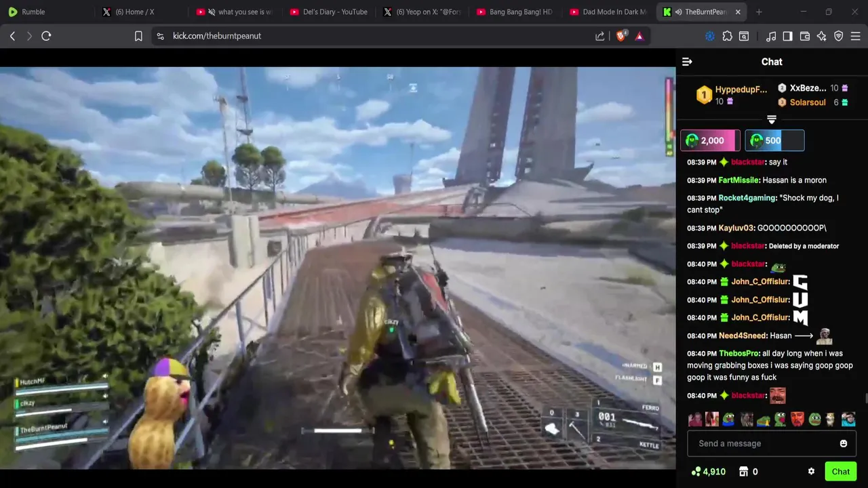Open chat settings gear icon

pyautogui.click(x=811, y=472)
